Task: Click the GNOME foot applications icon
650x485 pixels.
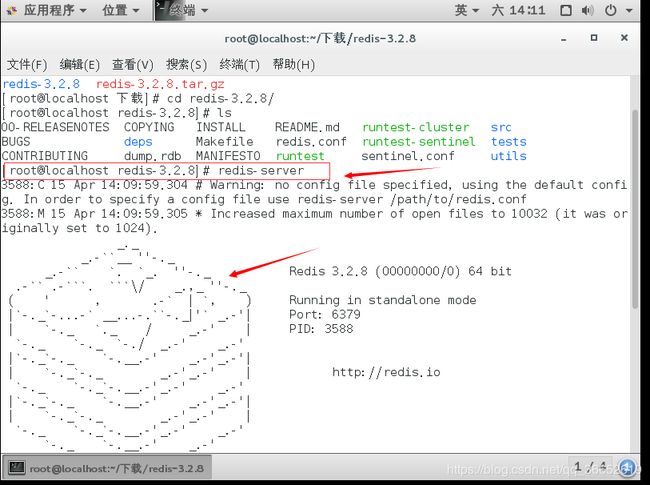Action: 12,11
